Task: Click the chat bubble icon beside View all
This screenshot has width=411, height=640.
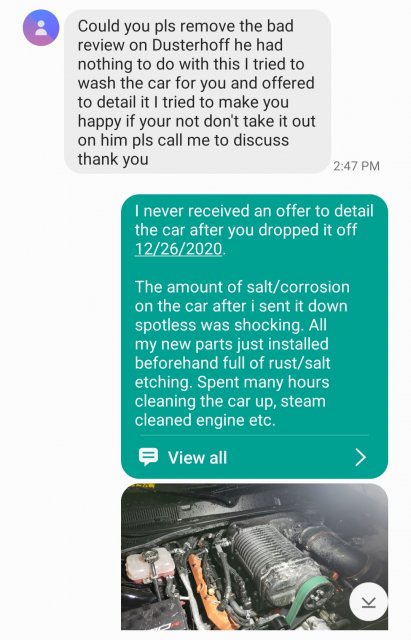Action: [x=148, y=457]
